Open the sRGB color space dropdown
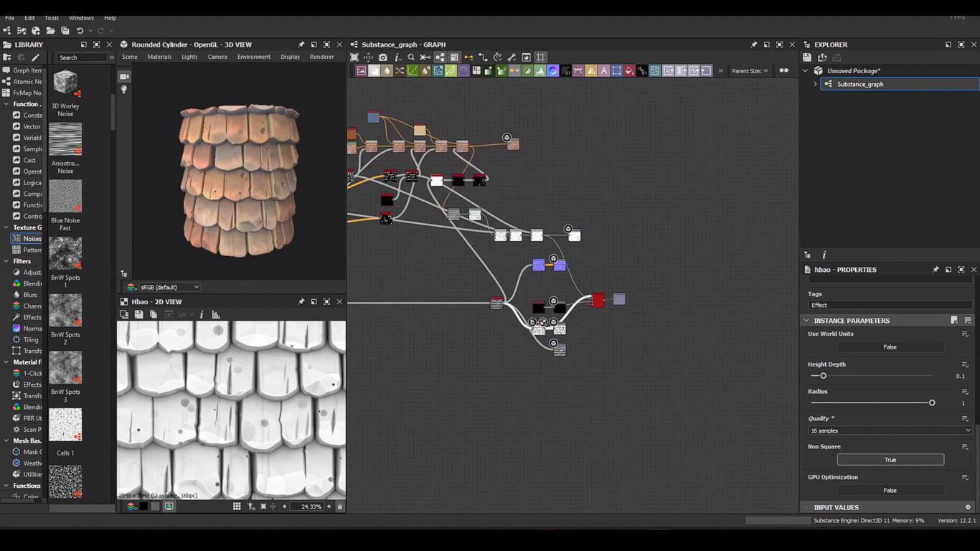This screenshot has width=980, height=551. tap(169, 287)
